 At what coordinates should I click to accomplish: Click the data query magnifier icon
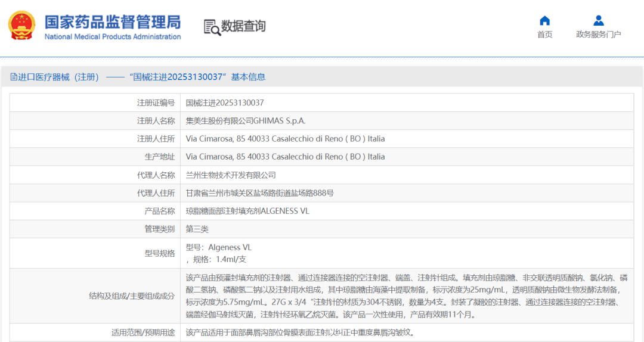pos(212,27)
